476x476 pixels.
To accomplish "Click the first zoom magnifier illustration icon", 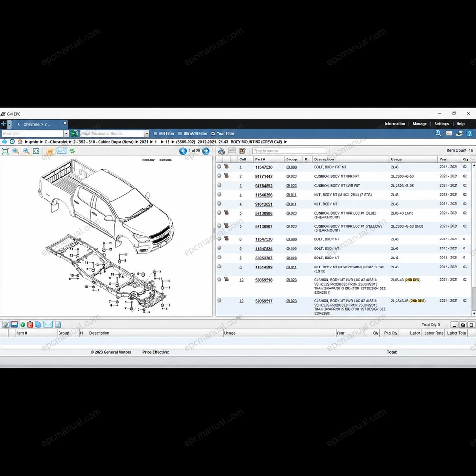I will pyautogui.click(x=16, y=151).
